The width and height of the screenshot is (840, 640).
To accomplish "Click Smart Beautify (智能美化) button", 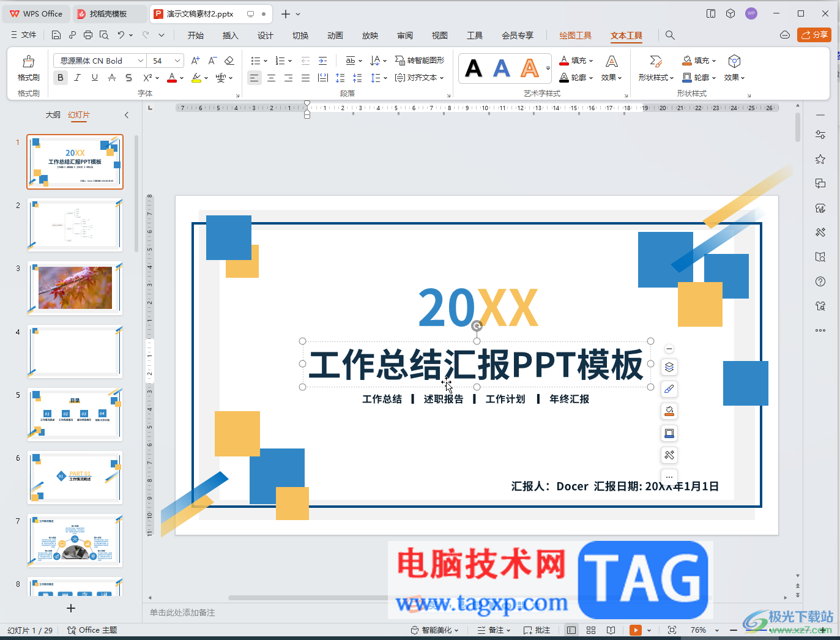I will (434, 630).
